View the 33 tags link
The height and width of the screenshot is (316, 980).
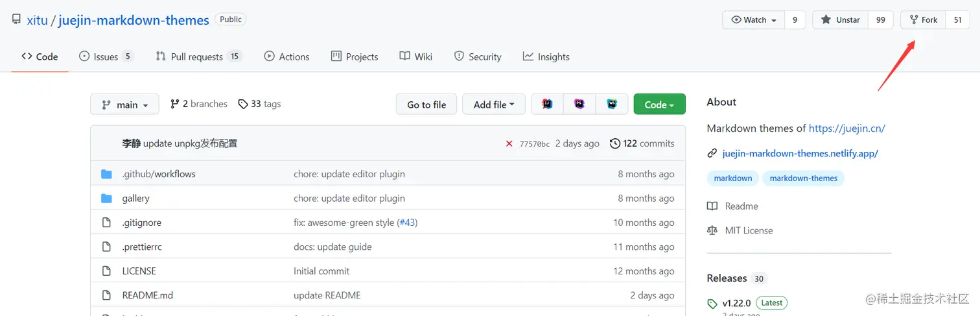(259, 104)
